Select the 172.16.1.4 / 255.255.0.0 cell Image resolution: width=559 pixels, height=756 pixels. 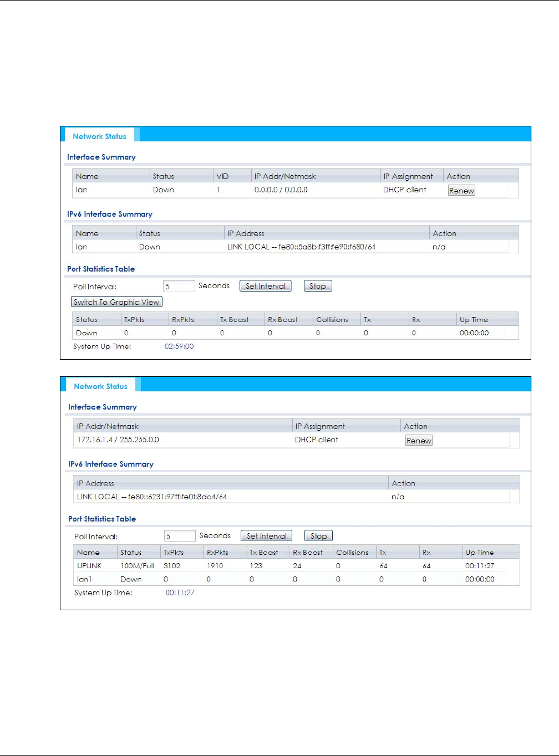point(118,440)
